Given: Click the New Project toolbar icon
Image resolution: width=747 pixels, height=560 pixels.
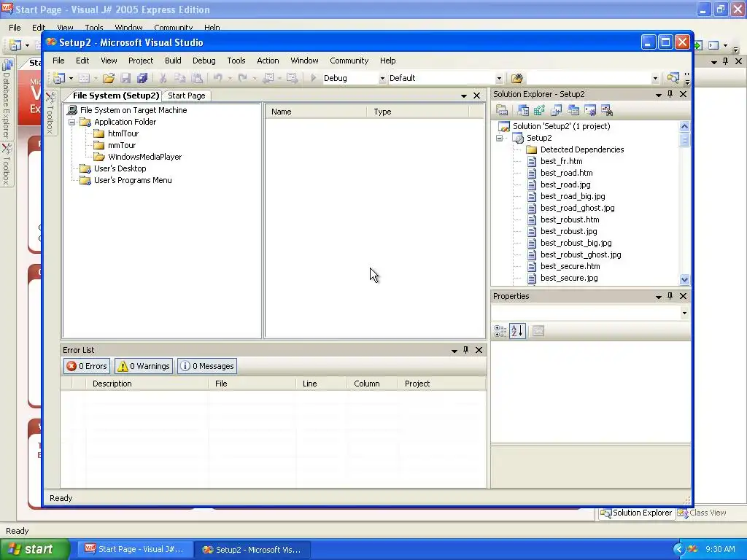Looking at the screenshot, I should point(59,78).
